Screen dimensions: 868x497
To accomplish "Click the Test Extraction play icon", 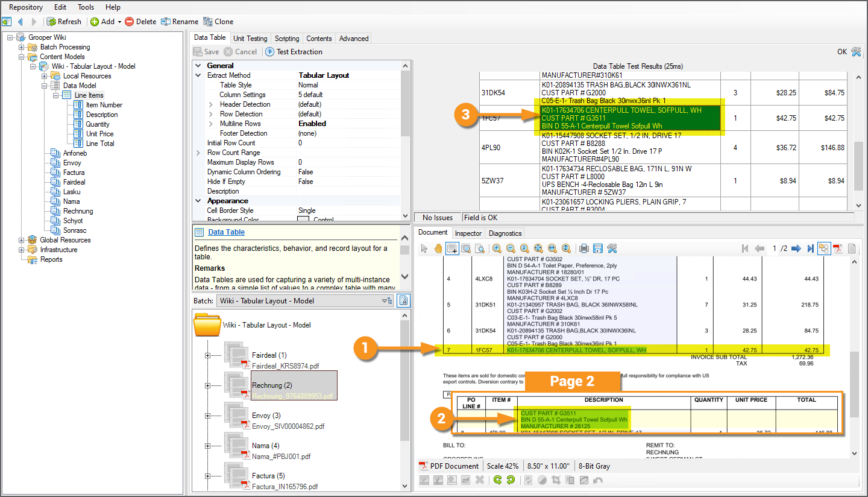I will 270,52.
